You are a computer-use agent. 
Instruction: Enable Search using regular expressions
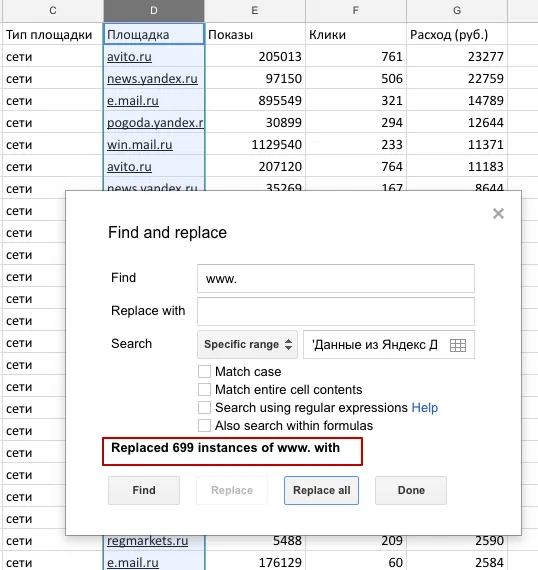pyautogui.click(x=204, y=408)
